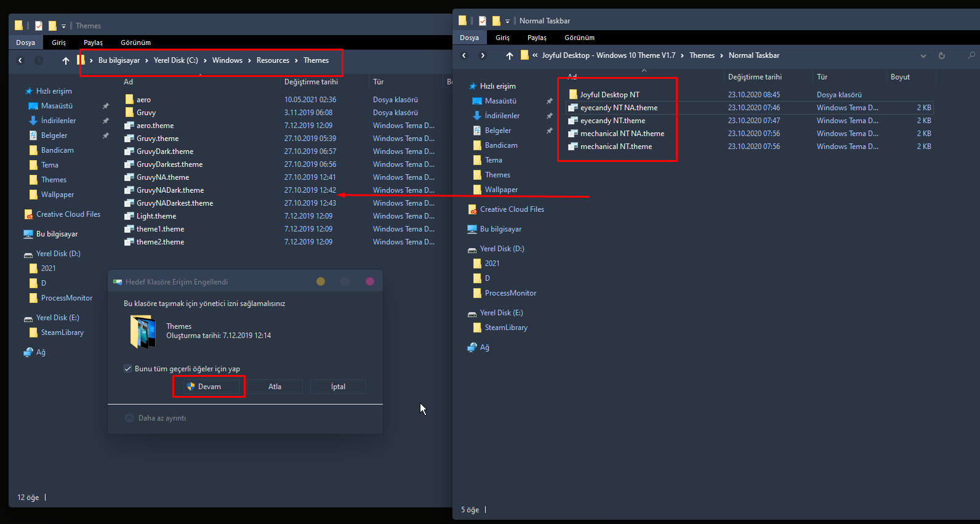Go up one folder in Normal Taskbar window
Screen dimensions: 980x524
click(x=510, y=55)
